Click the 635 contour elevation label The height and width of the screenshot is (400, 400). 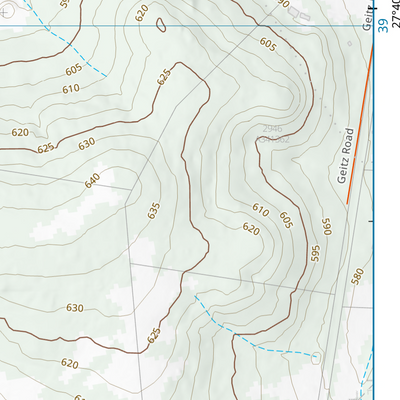154,211
